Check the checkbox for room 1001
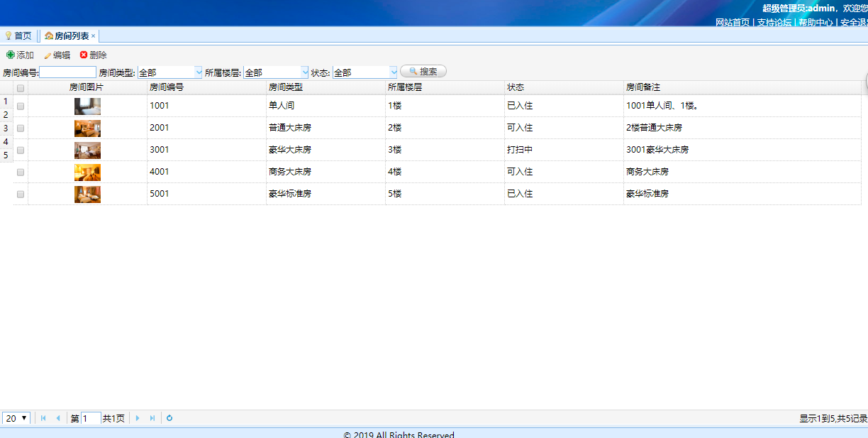The image size is (868, 438). (x=21, y=106)
